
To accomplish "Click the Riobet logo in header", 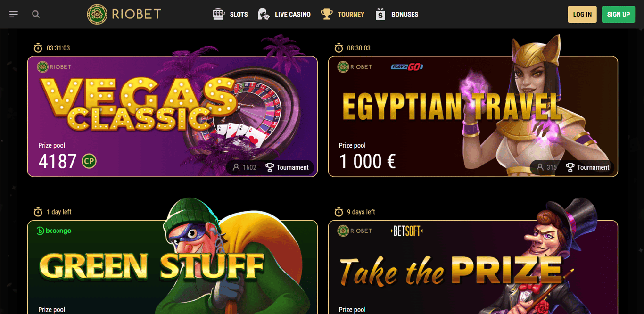I will click(124, 14).
